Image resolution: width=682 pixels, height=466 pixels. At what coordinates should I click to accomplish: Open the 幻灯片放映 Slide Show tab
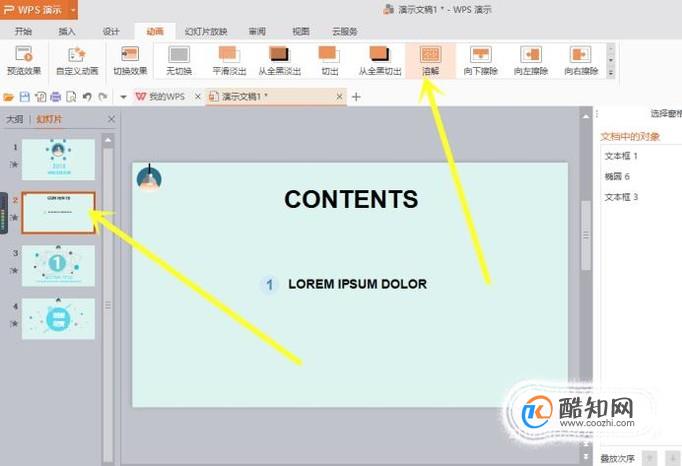pos(206,31)
